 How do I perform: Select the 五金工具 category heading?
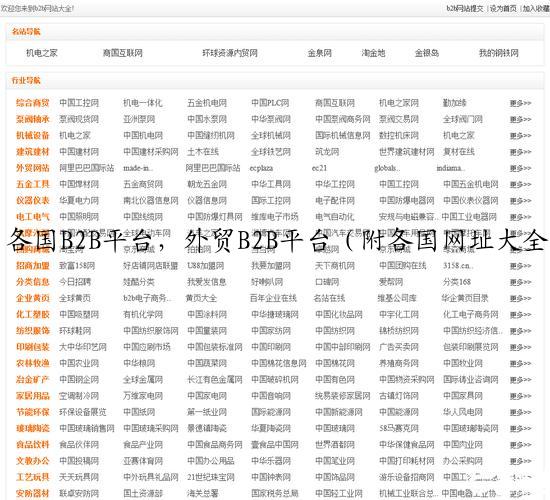point(33,184)
